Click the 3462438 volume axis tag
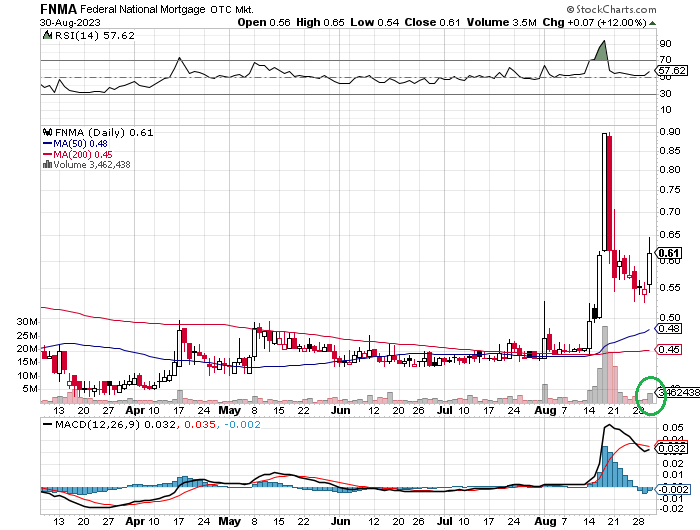The image size is (700, 530). 678,392
